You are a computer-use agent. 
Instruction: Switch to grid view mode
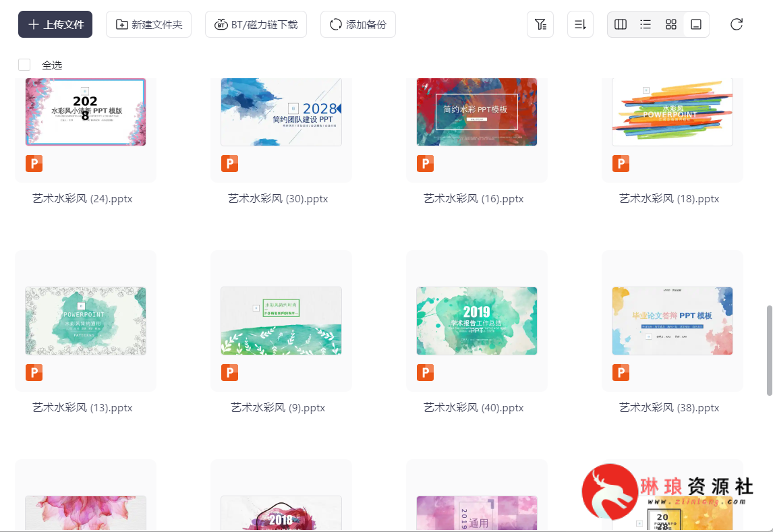click(671, 25)
